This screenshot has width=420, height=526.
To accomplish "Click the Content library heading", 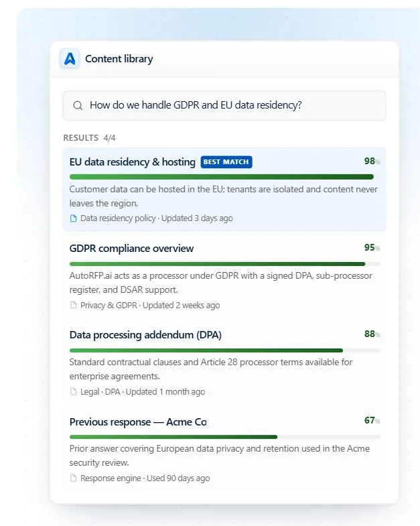I will (x=119, y=59).
